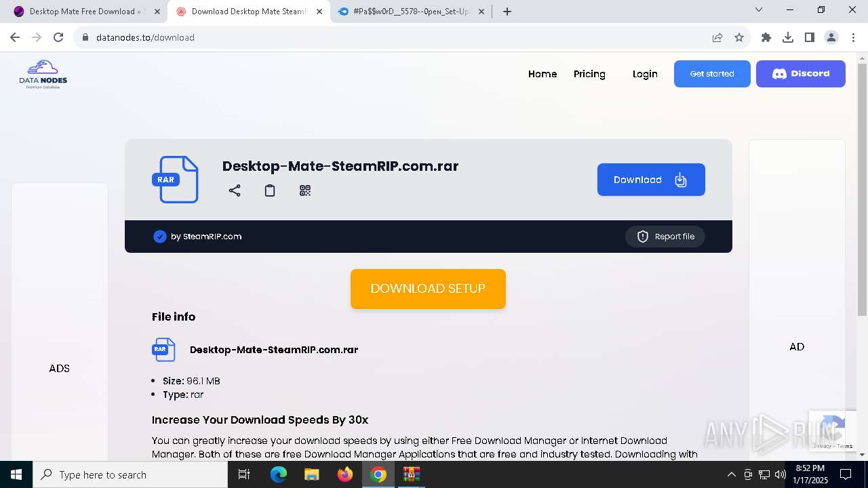
Task: Open File Explorer from the taskbar
Action: (312, 474)
